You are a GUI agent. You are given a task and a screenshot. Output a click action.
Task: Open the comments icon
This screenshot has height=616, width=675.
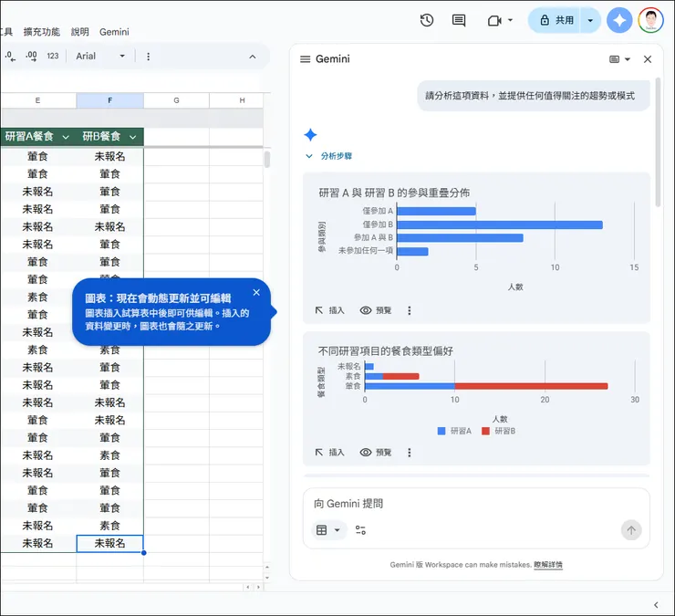point(459,20)
